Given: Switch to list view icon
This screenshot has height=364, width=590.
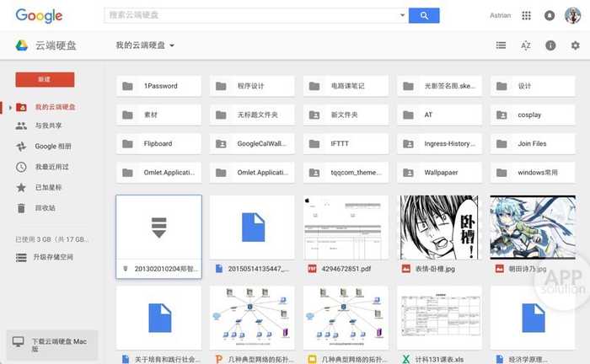Looking at the screenshot, I should [x=501, y=45].
